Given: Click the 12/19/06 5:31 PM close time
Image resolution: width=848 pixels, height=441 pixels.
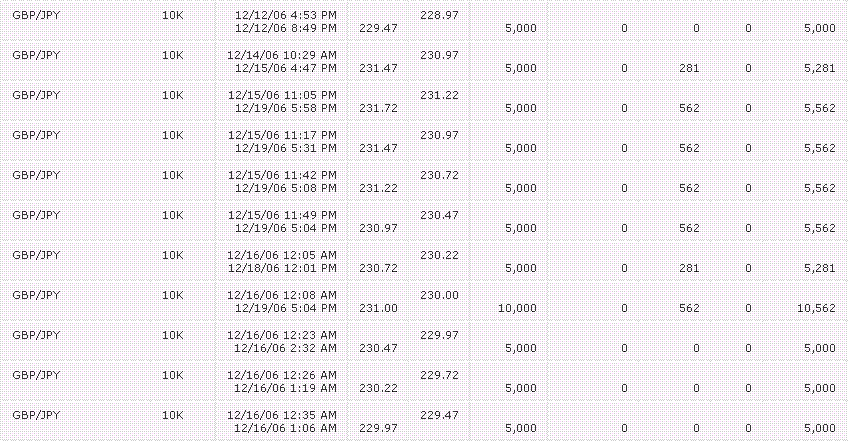Looking at the screenshot, I should click(x=286, y=148).
